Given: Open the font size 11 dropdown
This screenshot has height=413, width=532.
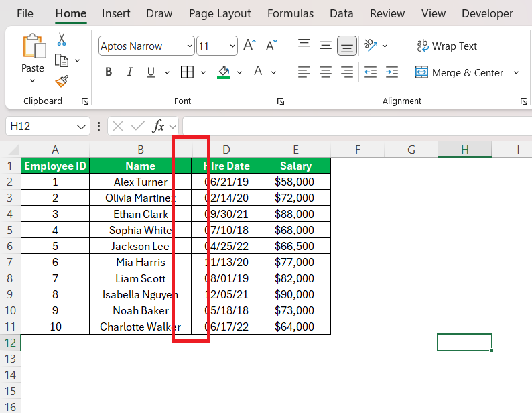Looking at the screenshot, I should coord(232,46).
